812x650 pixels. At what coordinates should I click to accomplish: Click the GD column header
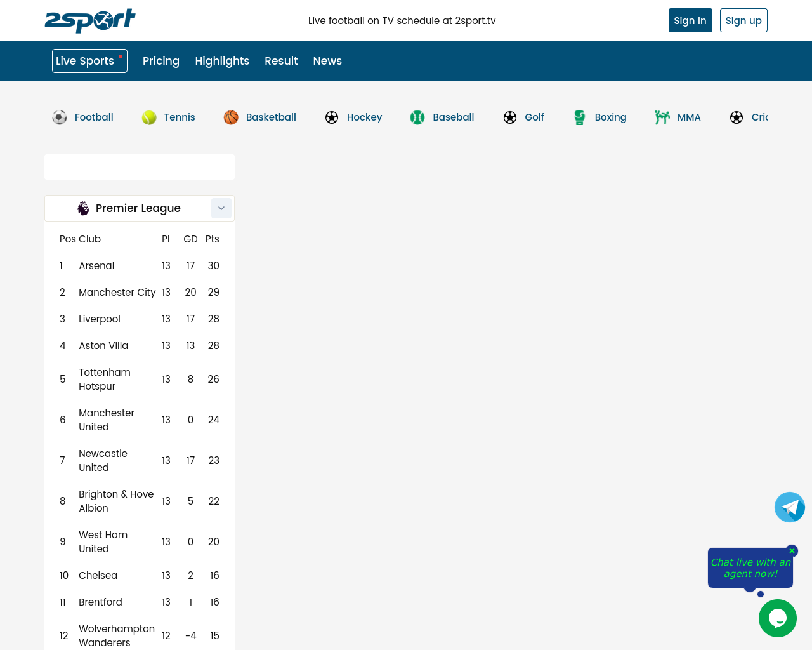pyautogui.click(x=190, y=239)
